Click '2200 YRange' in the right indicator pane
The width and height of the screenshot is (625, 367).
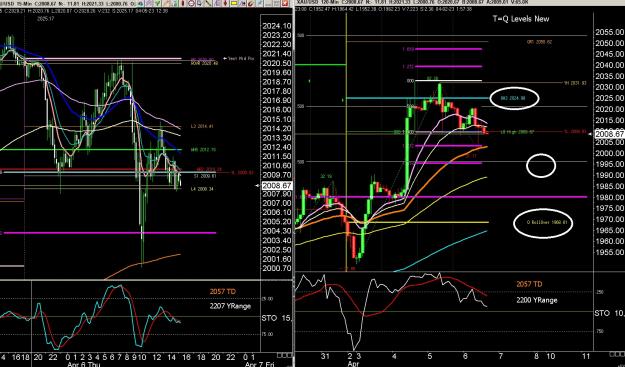[x=537, y=300]
